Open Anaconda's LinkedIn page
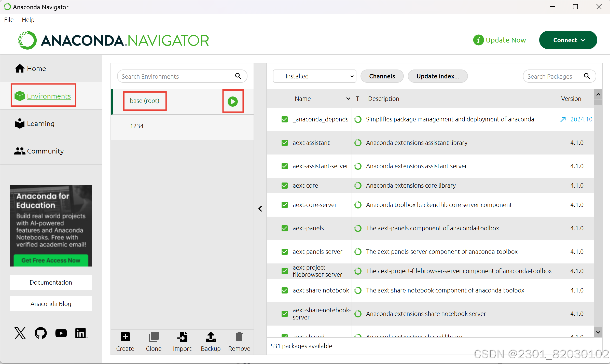610x364 pixels. coord(81,333)
